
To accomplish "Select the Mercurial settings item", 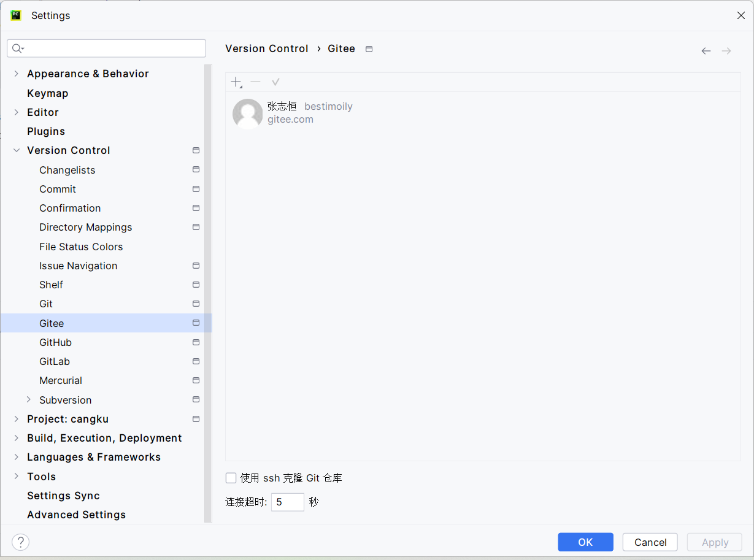I will point(61,380).
